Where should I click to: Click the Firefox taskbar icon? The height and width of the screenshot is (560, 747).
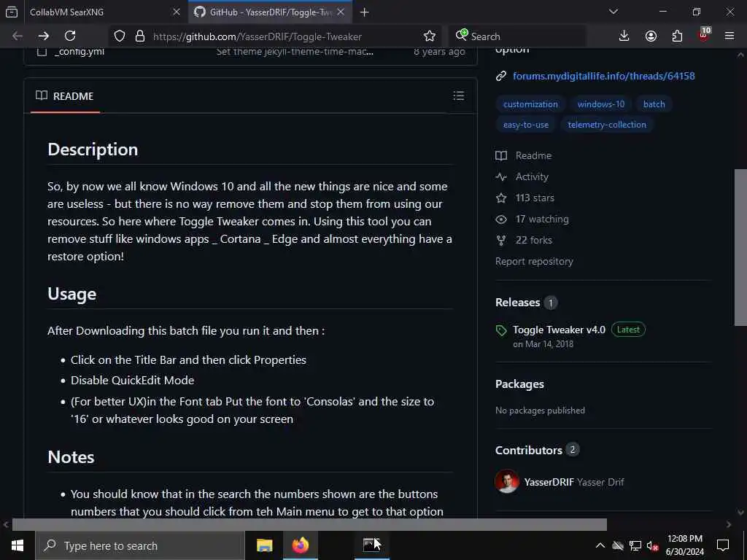click(x=300, y=545)
